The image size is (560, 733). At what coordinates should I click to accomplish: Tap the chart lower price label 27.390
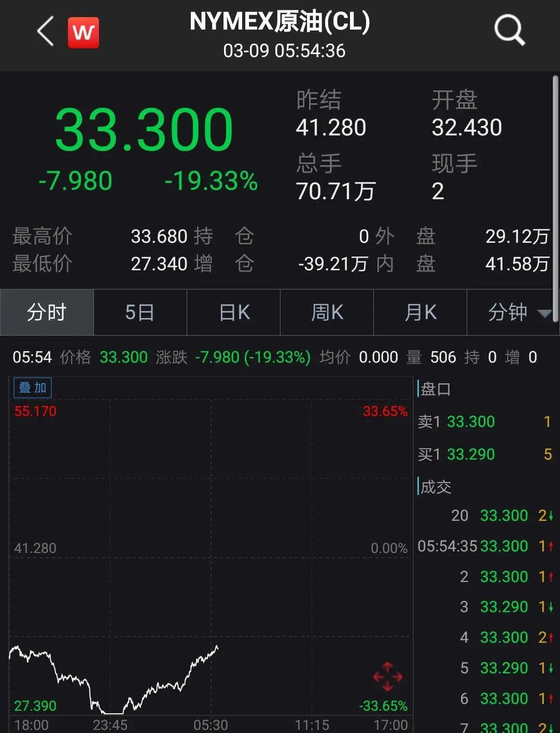[x=35, y=706]
